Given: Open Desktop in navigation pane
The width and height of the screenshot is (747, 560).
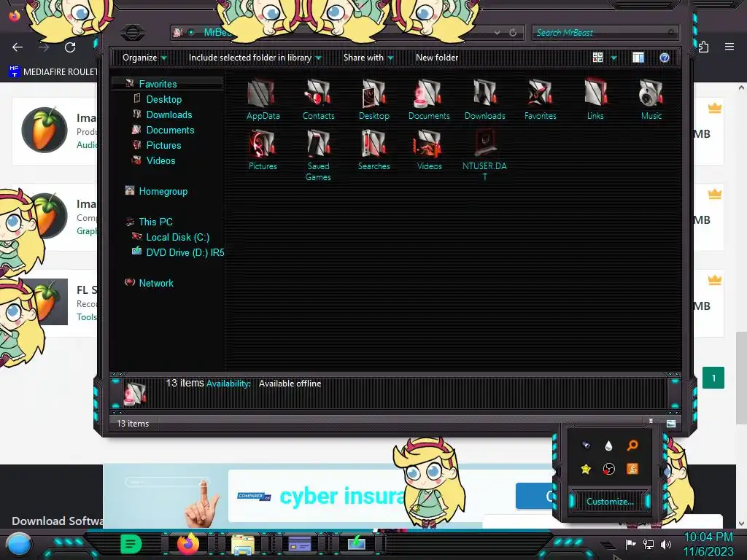Looking at the screenshot, I should (164, 99).
